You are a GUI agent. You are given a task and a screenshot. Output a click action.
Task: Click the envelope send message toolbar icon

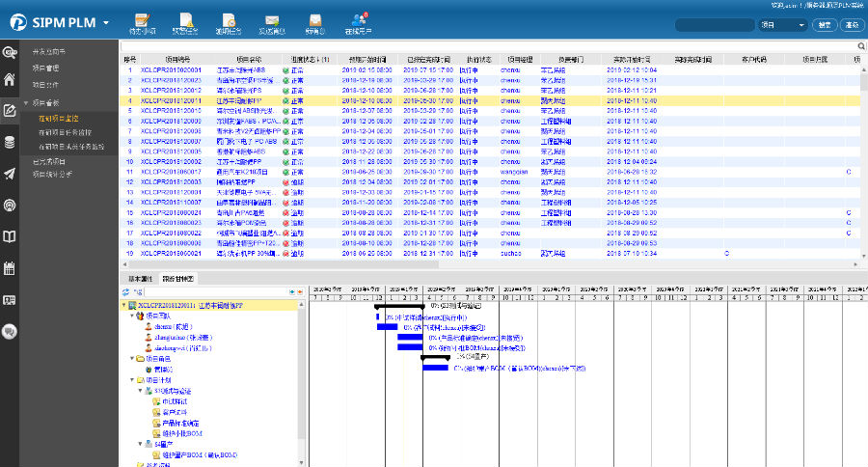(x=273, y=20)
